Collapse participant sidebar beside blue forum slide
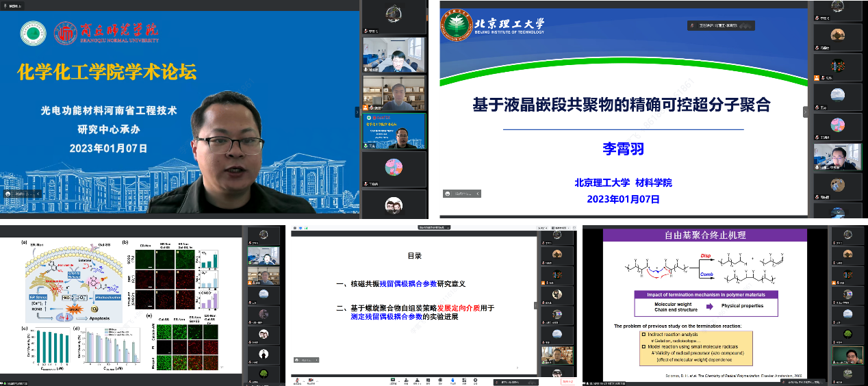Screen dimensions: 868x386 click(x=357, y=112)
